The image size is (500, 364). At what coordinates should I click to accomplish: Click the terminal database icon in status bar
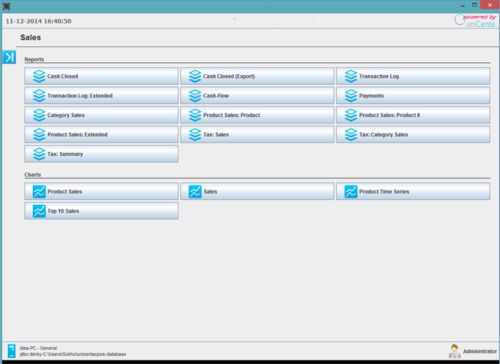(11, 351)
